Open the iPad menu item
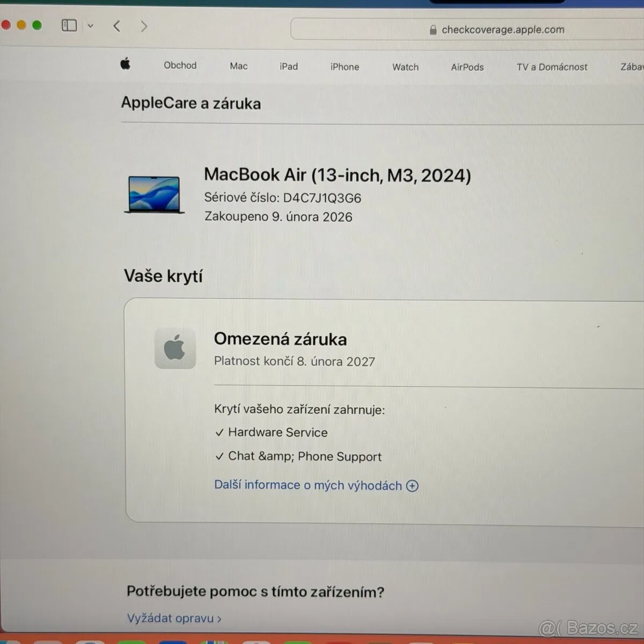The image size is (644, 644). (x=289, y=67)
